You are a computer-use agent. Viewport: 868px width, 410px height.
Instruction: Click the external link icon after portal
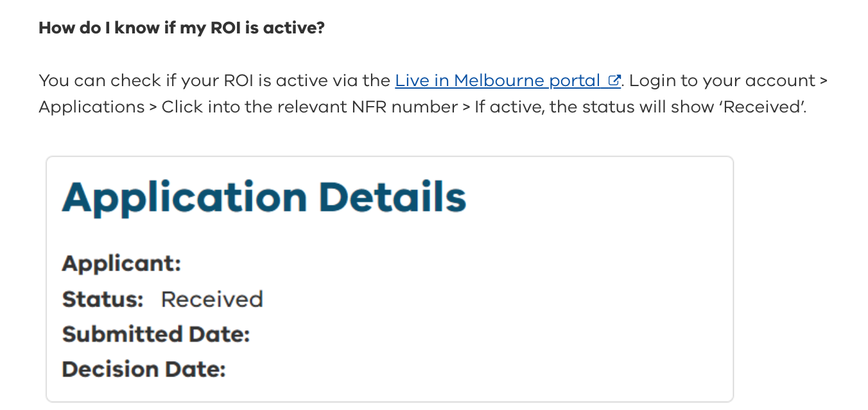click(x=614, y=81)
